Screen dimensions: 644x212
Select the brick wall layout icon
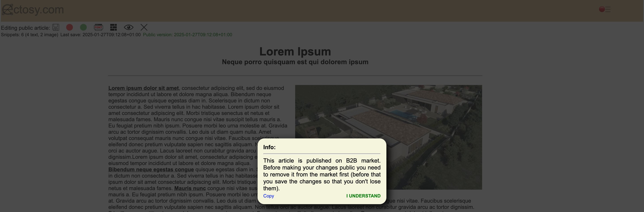[x=113, y=27]
